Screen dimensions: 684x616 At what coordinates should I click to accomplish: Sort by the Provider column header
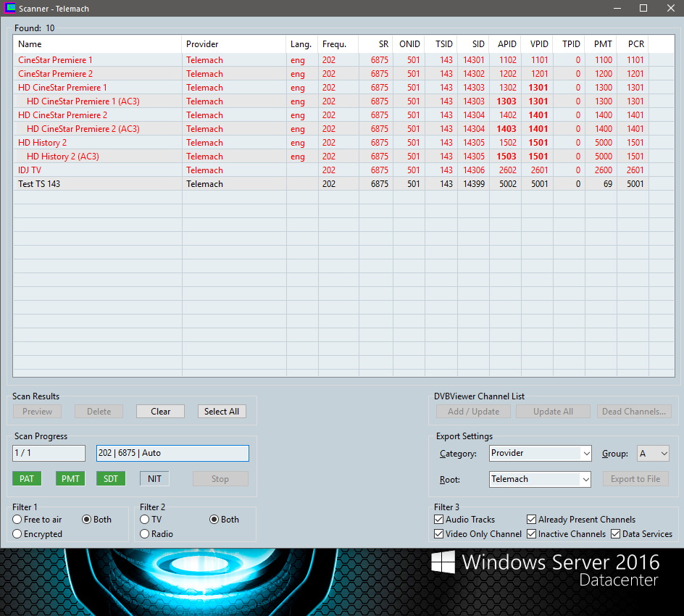[233, 44]
